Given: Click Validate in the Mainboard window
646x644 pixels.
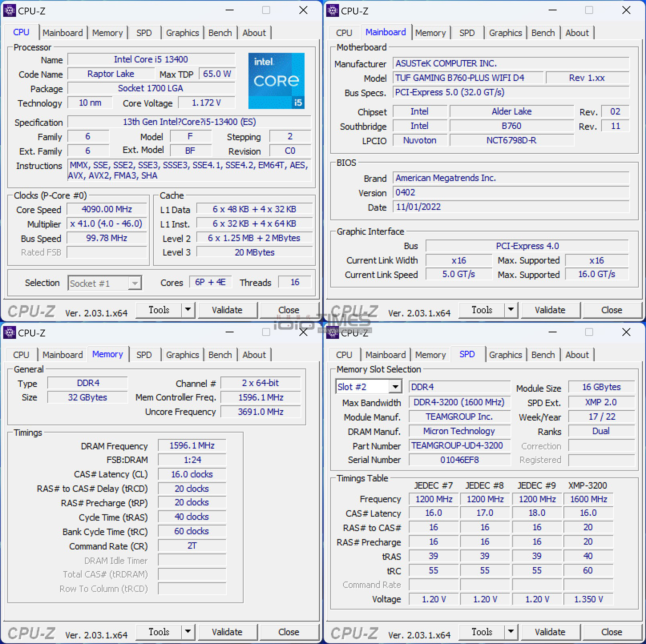Looking at the screenshot, I should pos(550,310).
